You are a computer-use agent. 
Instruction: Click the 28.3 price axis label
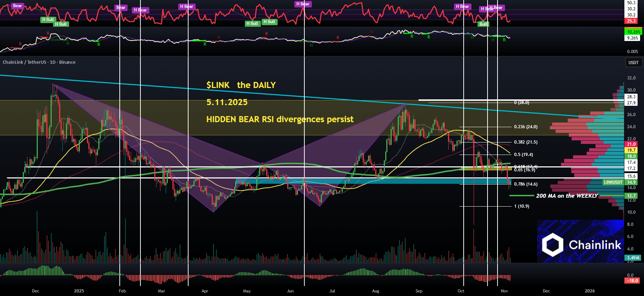632,97
